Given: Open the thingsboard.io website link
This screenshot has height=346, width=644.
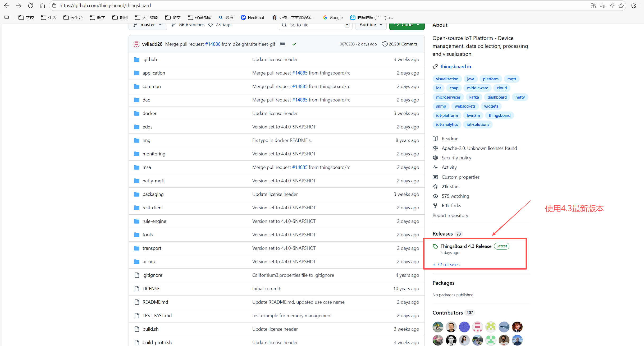Looking at the screenshot, I should pyautogui.click(x=455, y=67).
